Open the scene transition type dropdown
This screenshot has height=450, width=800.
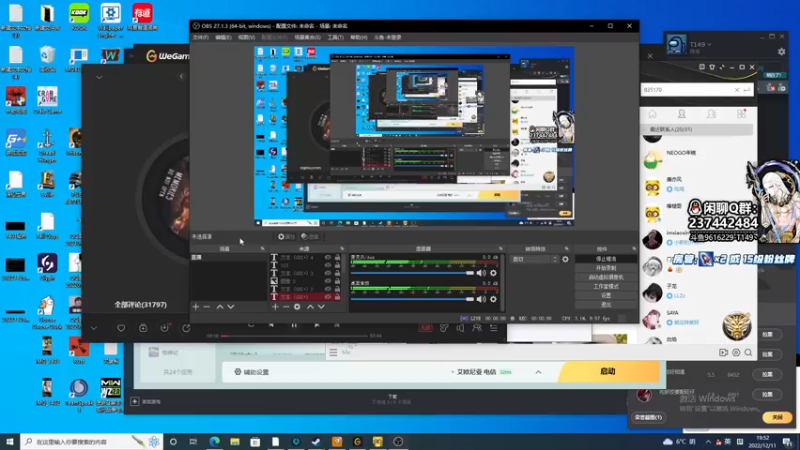pos(534,259)
